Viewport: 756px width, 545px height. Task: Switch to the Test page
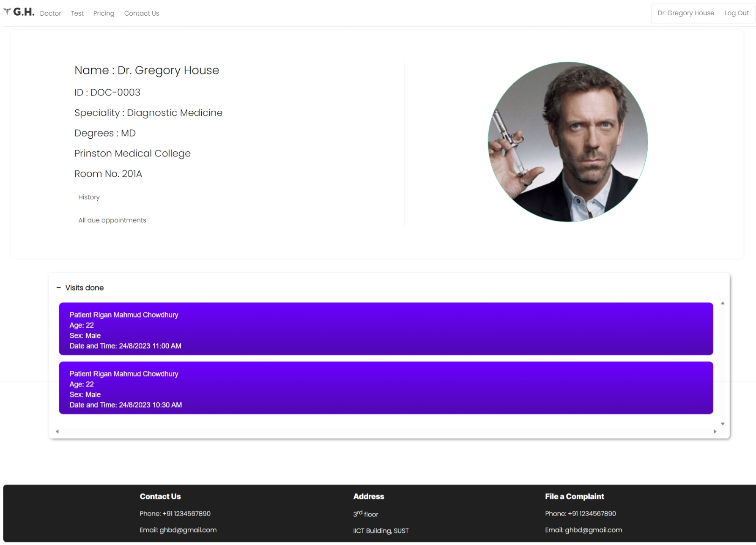77,13
